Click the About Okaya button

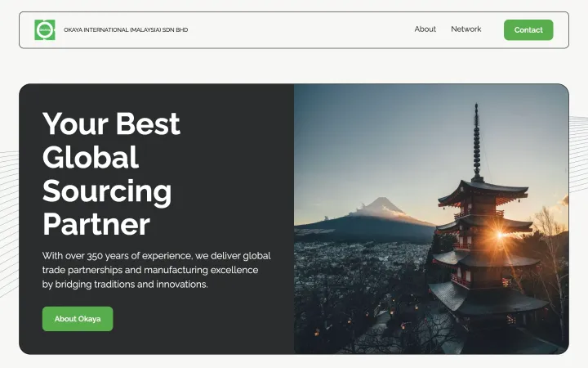pyautogui.click(x=78, y=319)
